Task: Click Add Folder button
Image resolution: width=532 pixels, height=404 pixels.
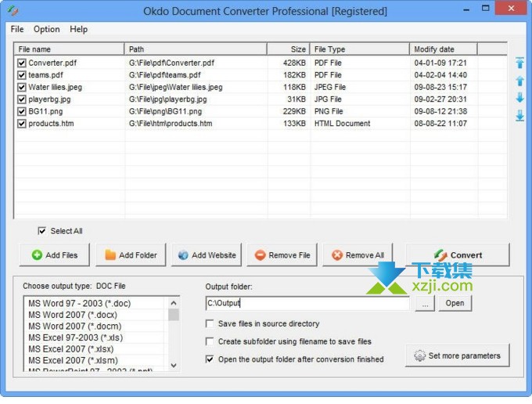Action: click(x=131, y=255)
